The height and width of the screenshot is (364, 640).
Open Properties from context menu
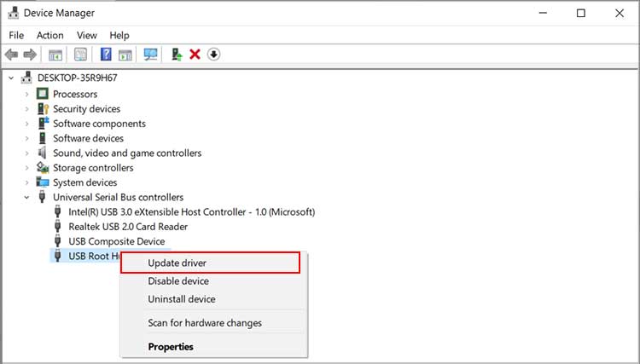click(214, 346)
